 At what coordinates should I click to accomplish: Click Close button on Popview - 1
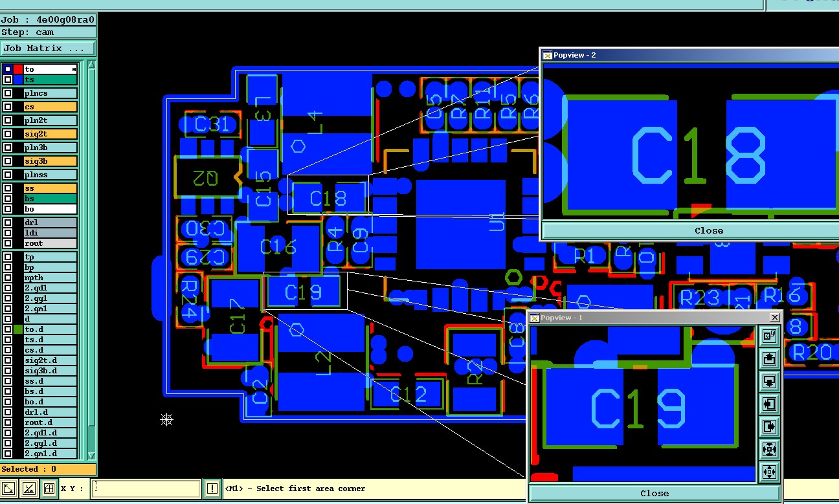tap(654, 493)
